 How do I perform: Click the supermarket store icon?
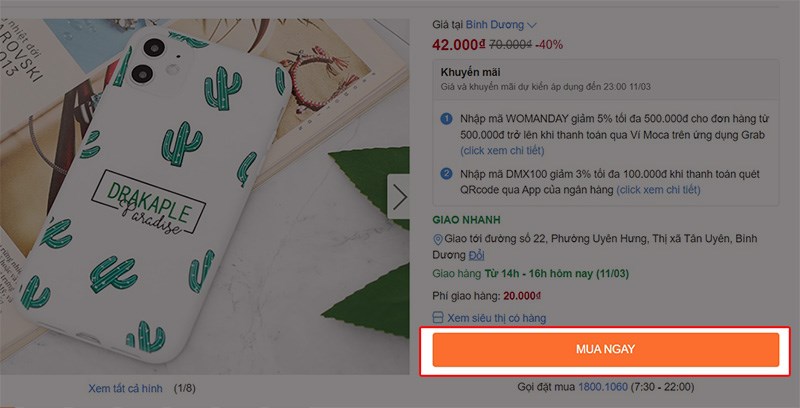pos(438,318)
